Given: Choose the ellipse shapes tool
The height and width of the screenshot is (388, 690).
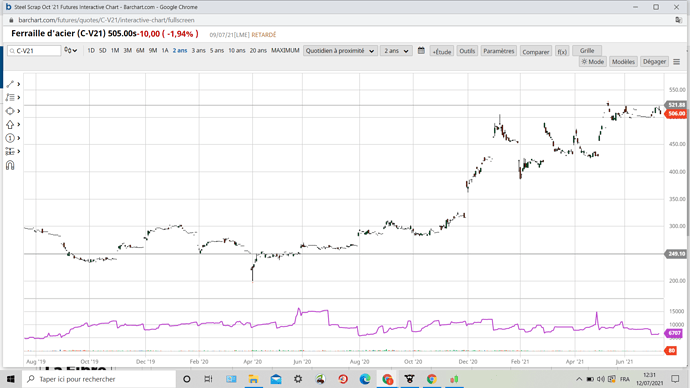Looking at the screenshot, I should 10,111.
